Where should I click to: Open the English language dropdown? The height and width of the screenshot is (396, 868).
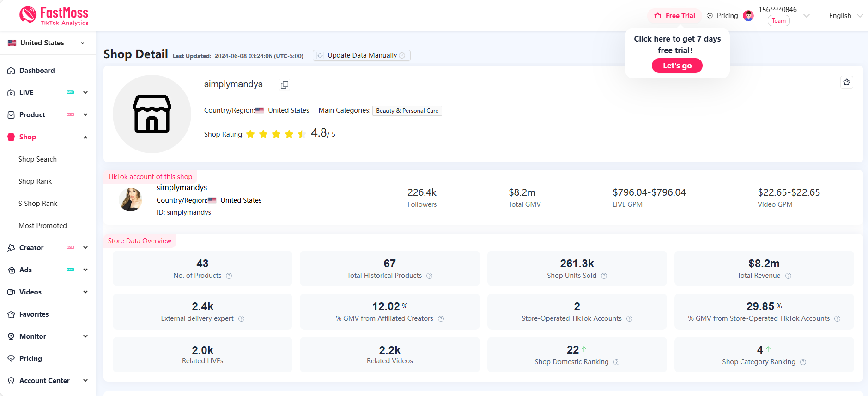(x=845, y=16)
